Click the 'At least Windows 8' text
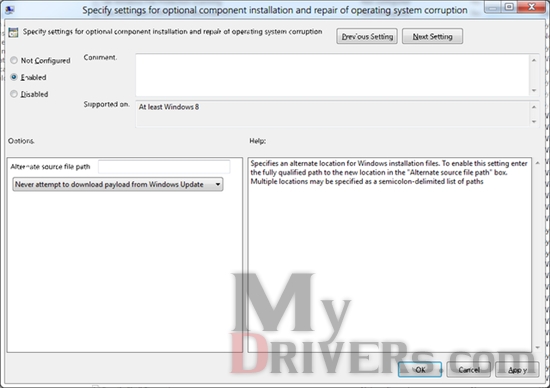Image resolution: width=550 pixels, height=388 pixels. 169,107
